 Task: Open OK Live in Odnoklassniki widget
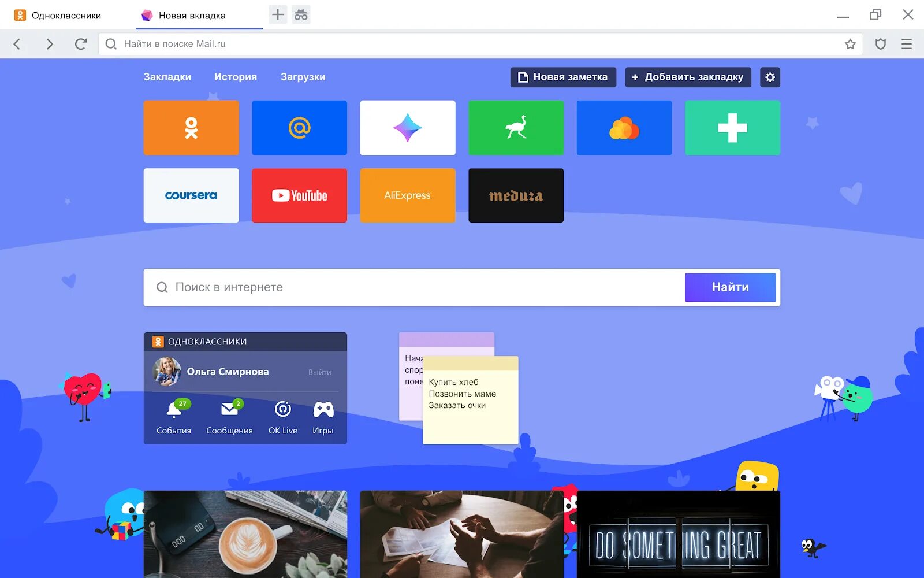[283, 417]
